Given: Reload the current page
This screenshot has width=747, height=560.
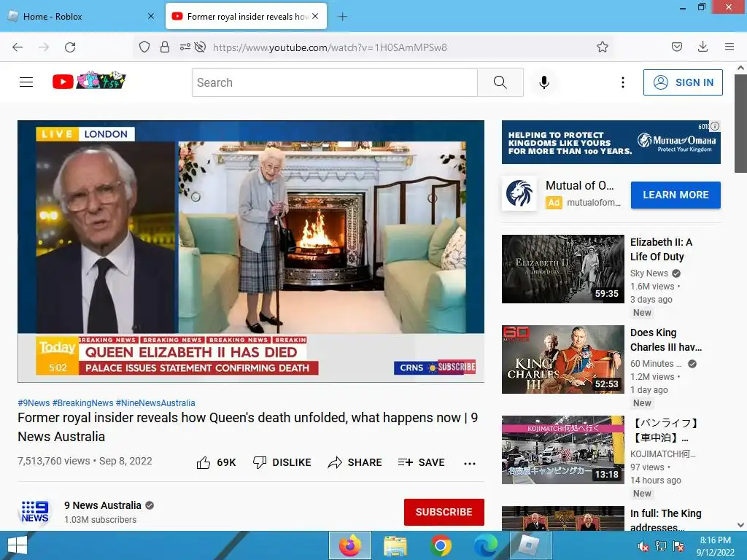Looking at the screenshot, I should click(x=70, y=47).
